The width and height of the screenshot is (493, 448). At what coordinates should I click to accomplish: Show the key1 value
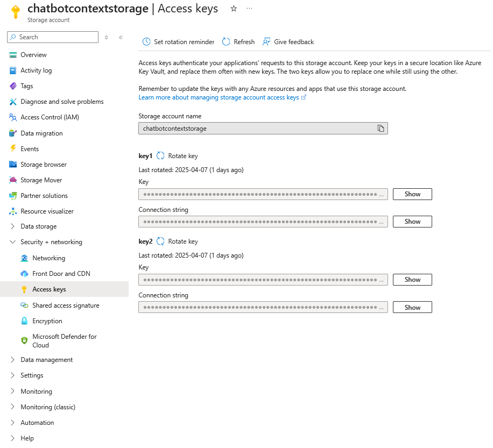pyautogui.click(x=412, y=194)
